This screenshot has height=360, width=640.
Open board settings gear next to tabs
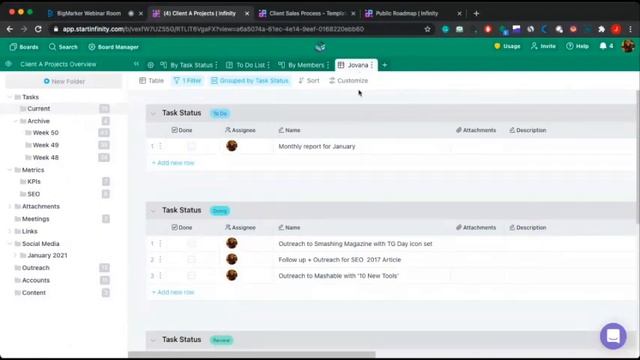click(151, 65)
